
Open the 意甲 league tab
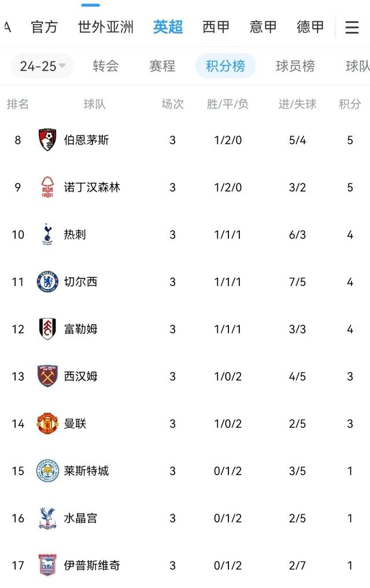click(x=263, y=27)
